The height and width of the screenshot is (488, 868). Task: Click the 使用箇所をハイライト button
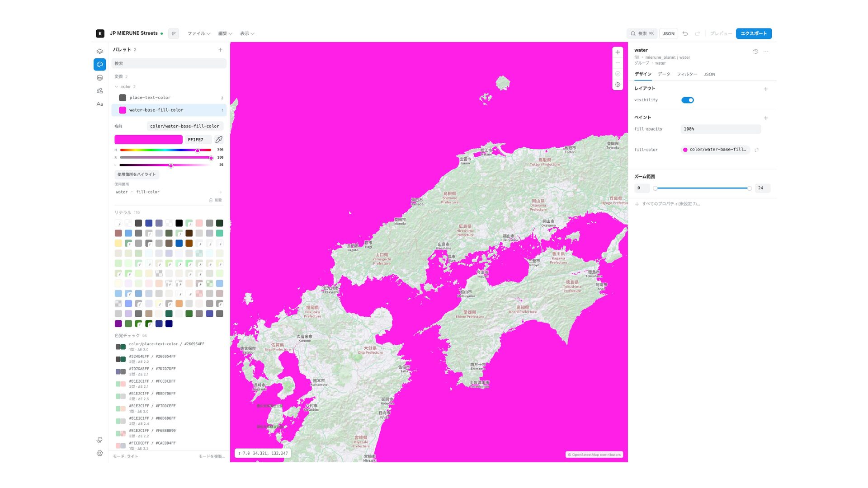coord(137,174)
